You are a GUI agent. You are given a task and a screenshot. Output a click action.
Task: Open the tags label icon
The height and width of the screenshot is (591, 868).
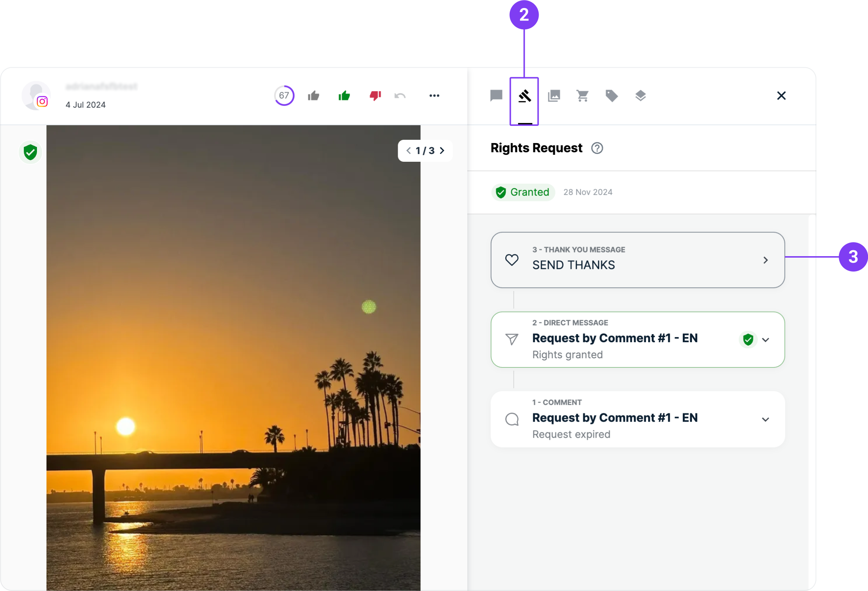point(611,96)
